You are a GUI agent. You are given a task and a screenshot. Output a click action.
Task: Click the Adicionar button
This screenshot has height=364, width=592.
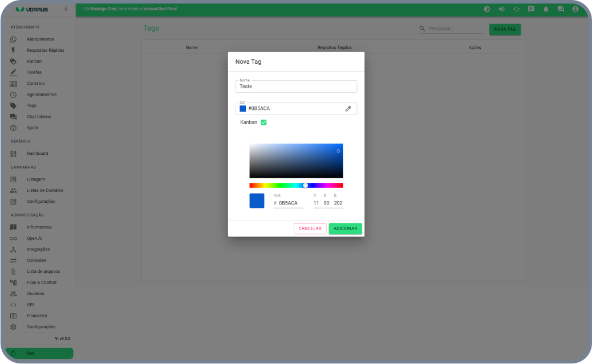click(345, 228)
